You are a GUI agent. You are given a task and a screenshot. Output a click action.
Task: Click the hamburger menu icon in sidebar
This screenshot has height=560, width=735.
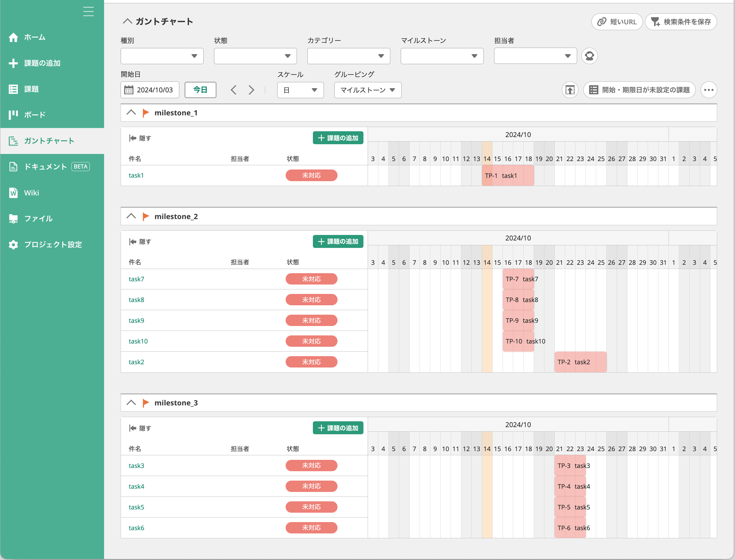(89, 12)
